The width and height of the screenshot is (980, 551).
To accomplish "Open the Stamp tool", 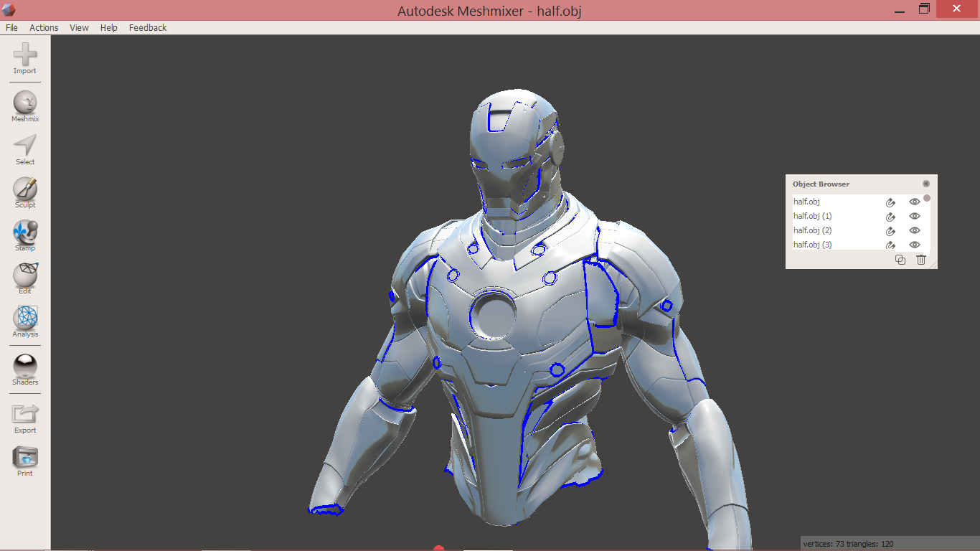I will coord(25,235).
